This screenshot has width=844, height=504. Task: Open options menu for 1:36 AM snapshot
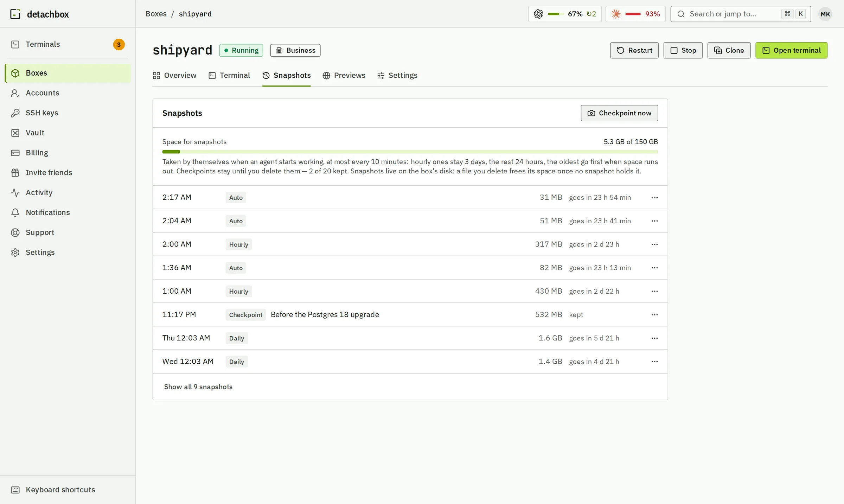654,268
